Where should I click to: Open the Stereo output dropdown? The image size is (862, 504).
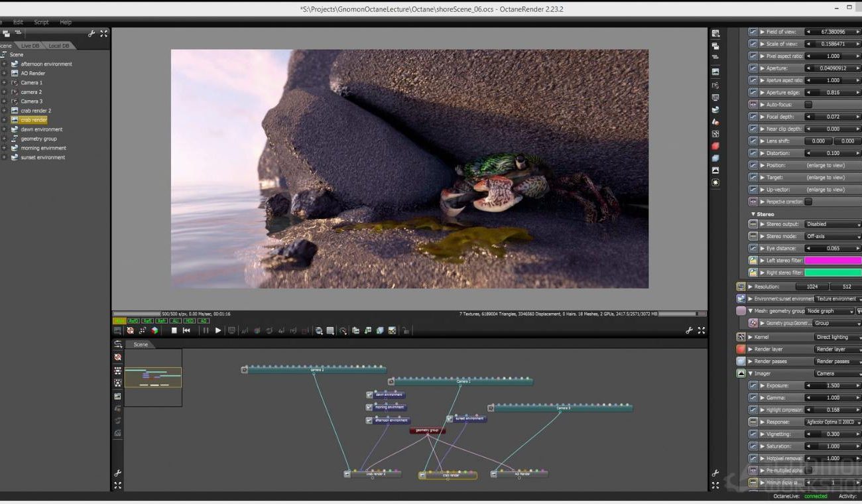click(832, 224)
